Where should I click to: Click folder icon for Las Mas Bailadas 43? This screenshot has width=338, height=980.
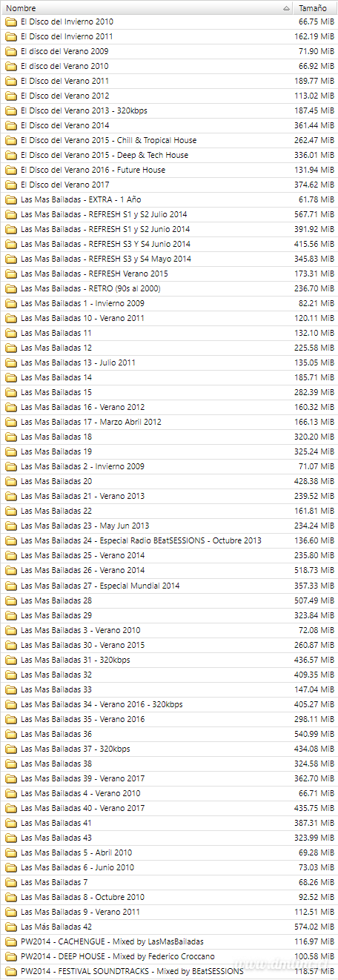(10, 838)
